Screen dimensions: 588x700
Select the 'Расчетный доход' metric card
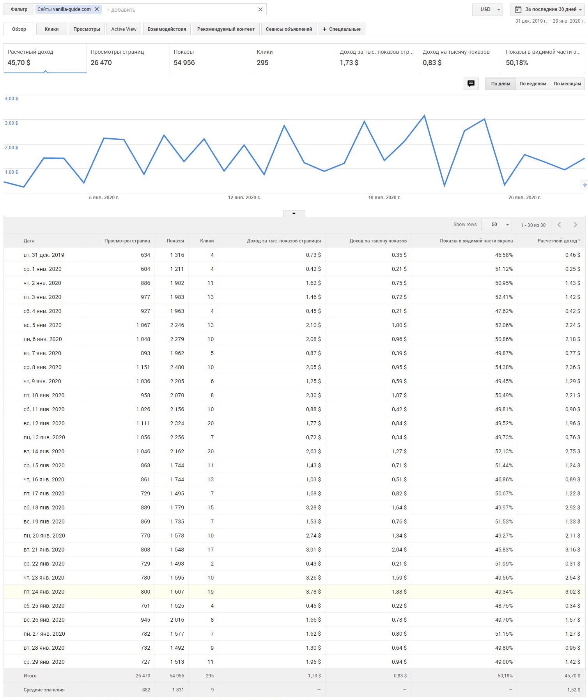coord(45,58)
